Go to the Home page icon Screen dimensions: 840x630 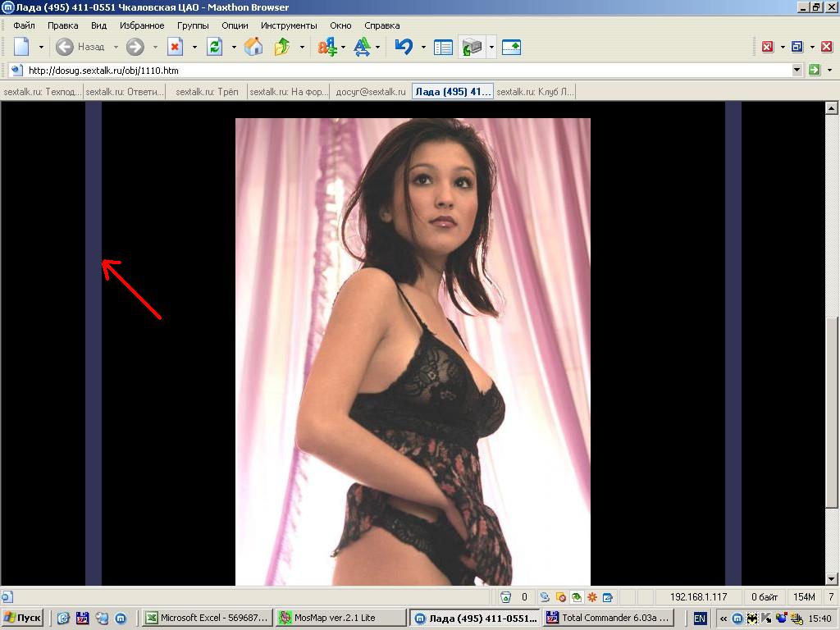pyautogui.click(x=253, y=47)
